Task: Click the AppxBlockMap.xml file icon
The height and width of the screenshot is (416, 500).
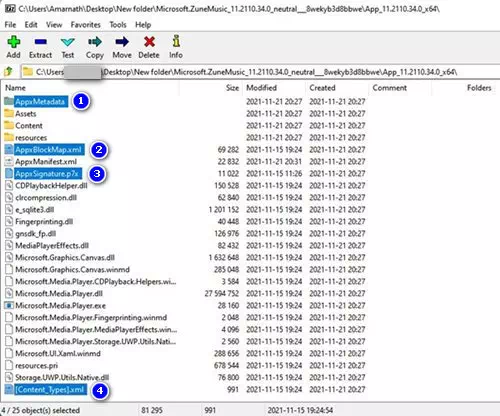Action: pyautogui.click(x=9, y=150)
